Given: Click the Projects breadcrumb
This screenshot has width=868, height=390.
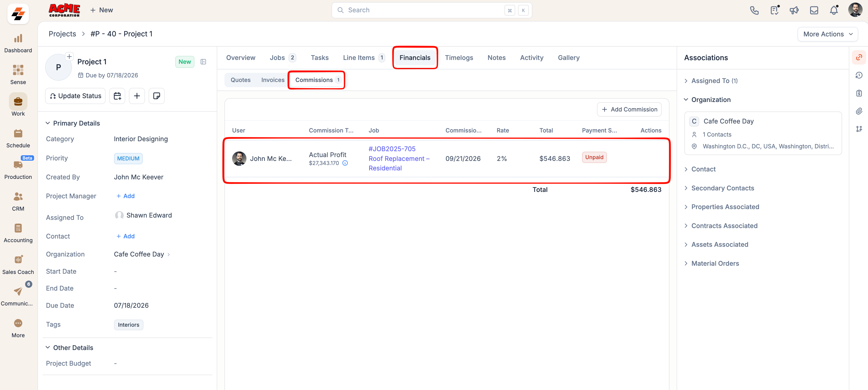Looking at the screenshot, I should click(62, 34).
